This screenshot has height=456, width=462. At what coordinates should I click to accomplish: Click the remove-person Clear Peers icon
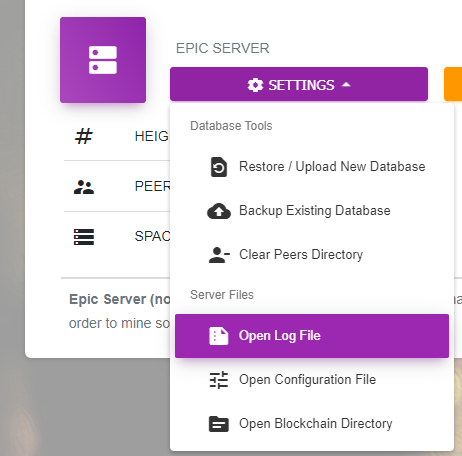coord(219,255)
